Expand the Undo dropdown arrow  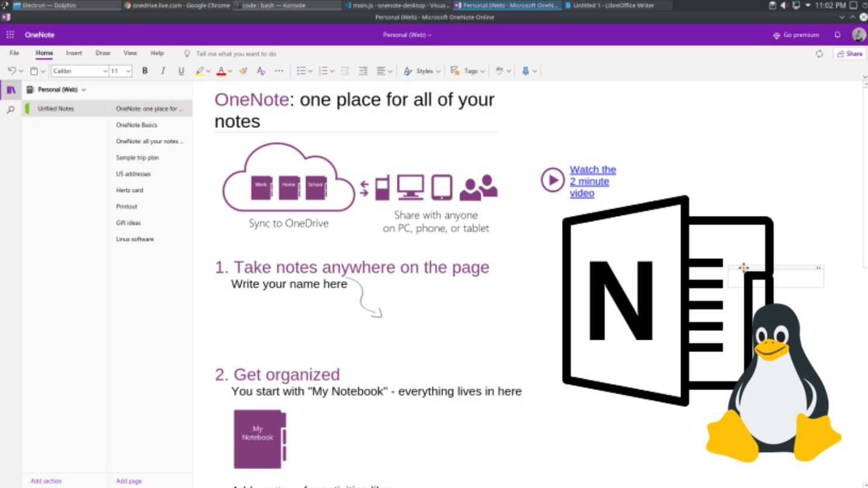pyautogui.click(x=21, y=71)
